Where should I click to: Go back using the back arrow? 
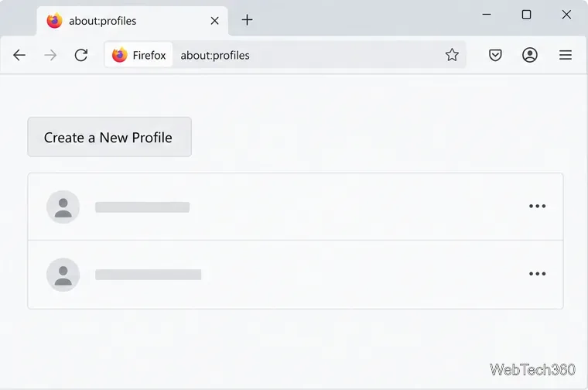click(19, 56)
